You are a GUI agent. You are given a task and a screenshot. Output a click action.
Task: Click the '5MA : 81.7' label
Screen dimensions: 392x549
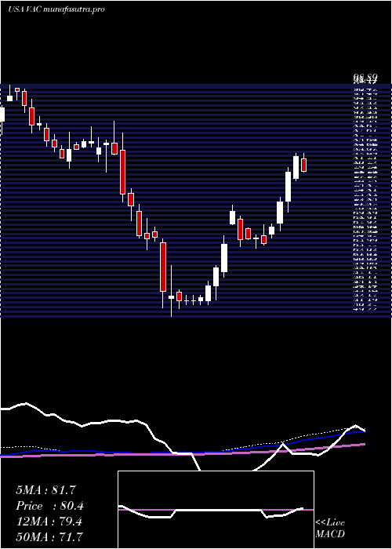tap(45, 490)
